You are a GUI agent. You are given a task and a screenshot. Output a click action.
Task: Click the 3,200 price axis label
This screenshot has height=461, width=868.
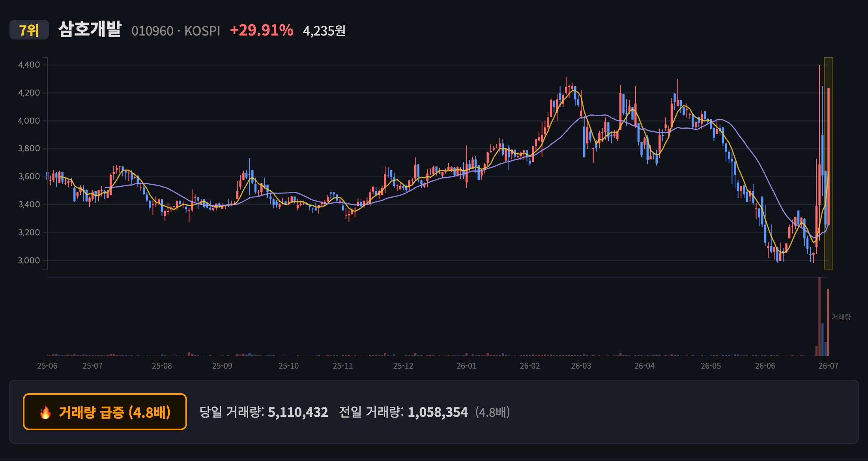[x=29, y=232]
